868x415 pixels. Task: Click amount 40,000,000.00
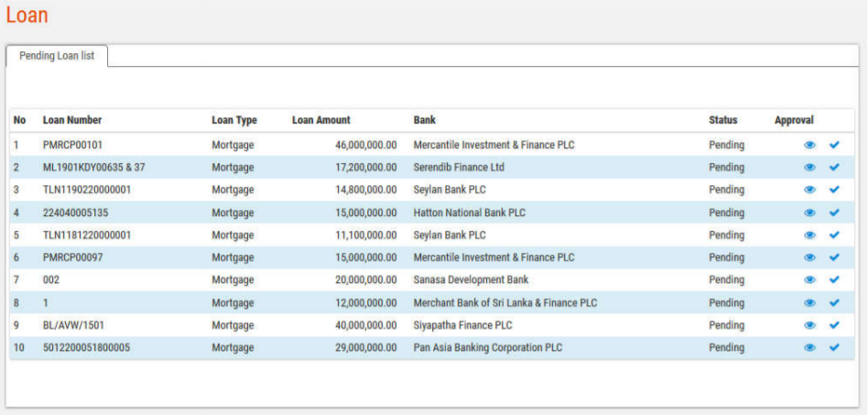[366, 325]
